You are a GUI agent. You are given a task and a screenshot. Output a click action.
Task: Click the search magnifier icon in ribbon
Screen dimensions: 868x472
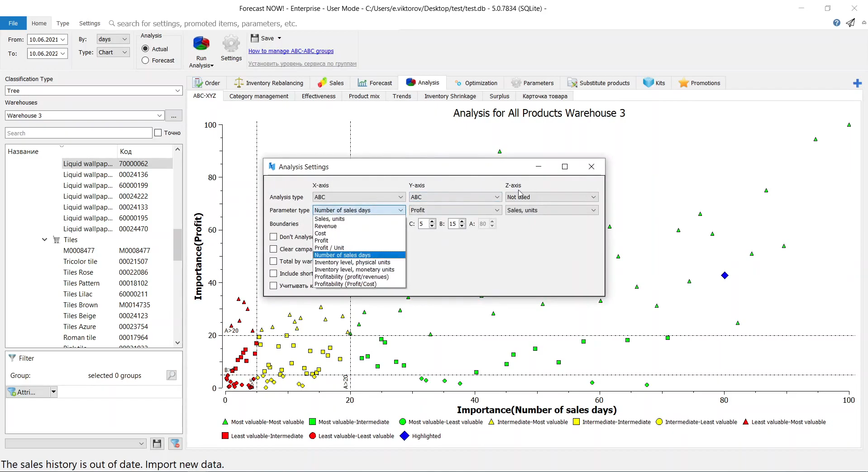tap(112, 24)
